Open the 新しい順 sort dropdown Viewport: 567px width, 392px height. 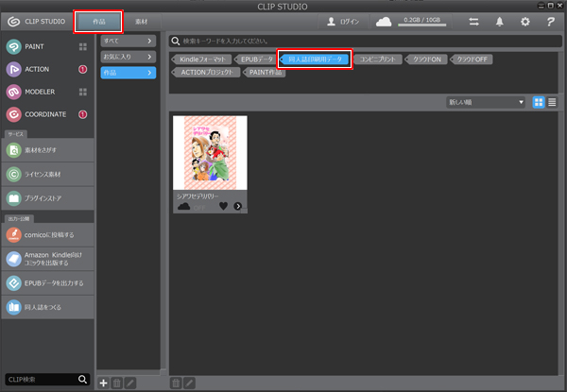pyautogui.click(x=486, y=102)
